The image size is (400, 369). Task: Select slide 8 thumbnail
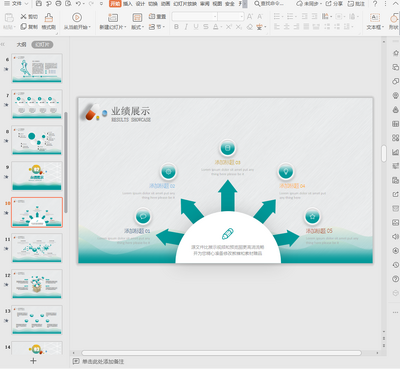click(37, 140)
